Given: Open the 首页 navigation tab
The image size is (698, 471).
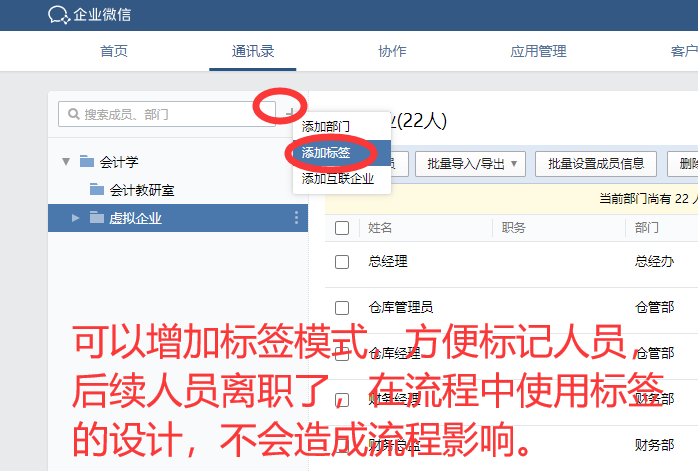Looking at the screenshot, I should (x=114, y=51).
